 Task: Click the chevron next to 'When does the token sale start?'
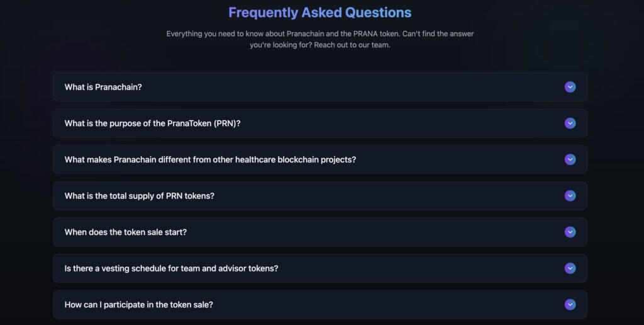pyautogui.click(x=570, y=232)
